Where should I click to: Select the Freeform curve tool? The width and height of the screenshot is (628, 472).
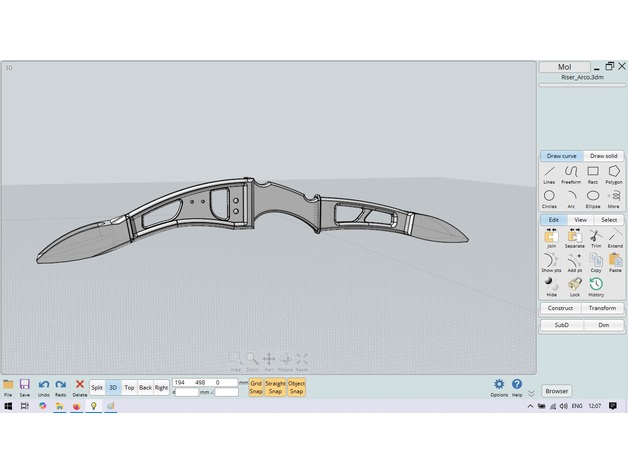(571, 173)
